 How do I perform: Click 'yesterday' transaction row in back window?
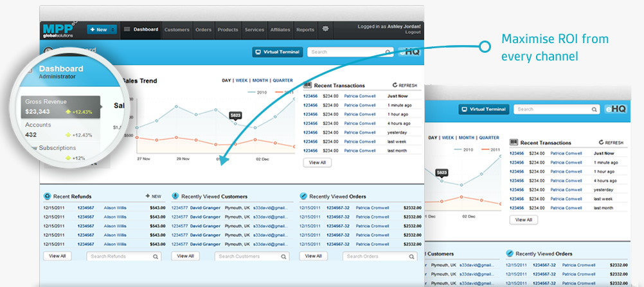pos(568,190)
